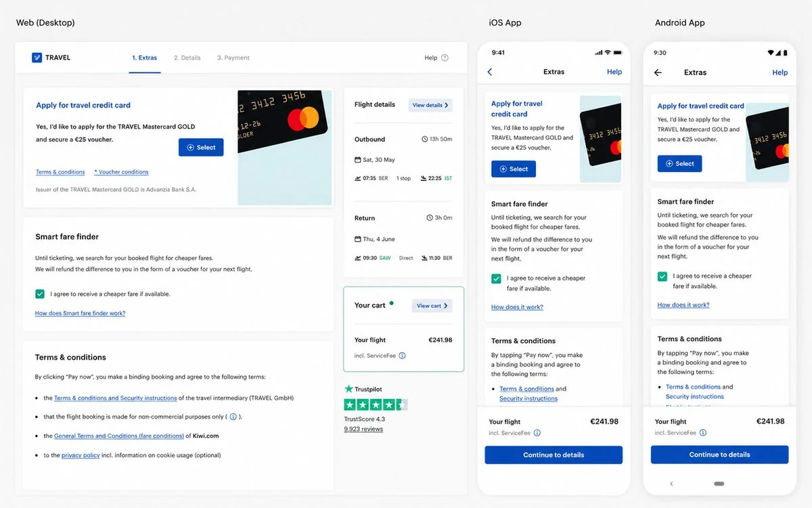The image size is (812, 508).
Task: Click ServiceFee info icon in web cart
Action: 402,356
